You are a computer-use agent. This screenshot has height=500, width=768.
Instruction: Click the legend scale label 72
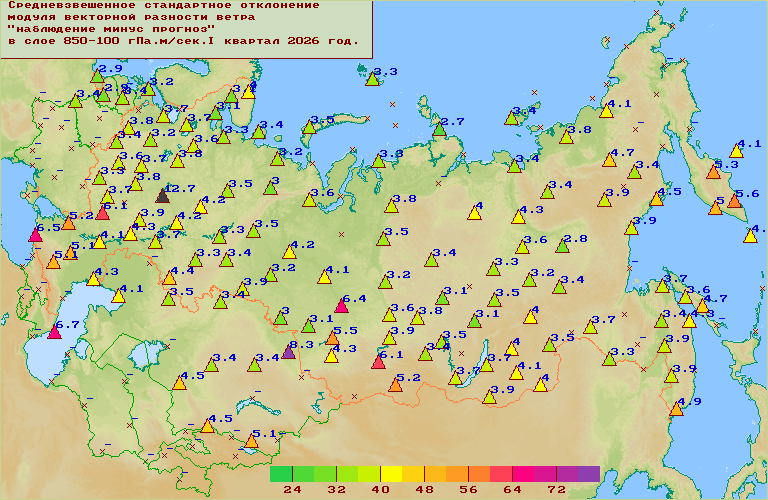click(x=556, y=490)
